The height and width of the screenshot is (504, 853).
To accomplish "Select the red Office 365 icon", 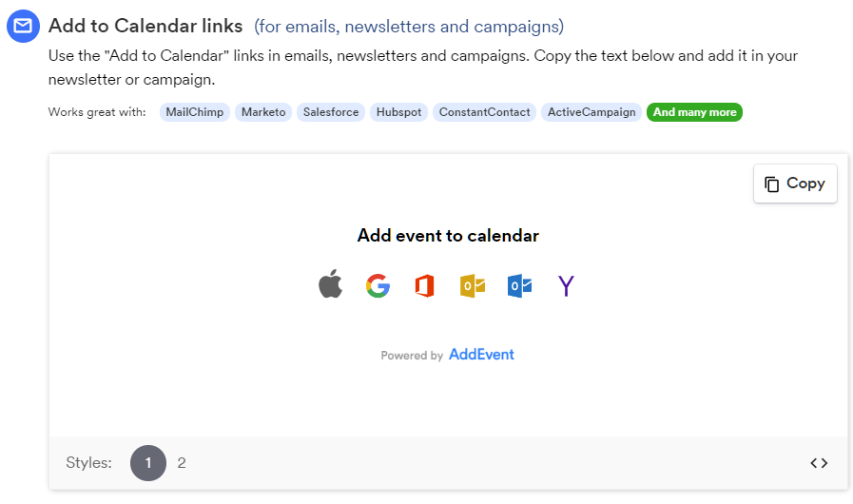I will [x=425, y=285].
